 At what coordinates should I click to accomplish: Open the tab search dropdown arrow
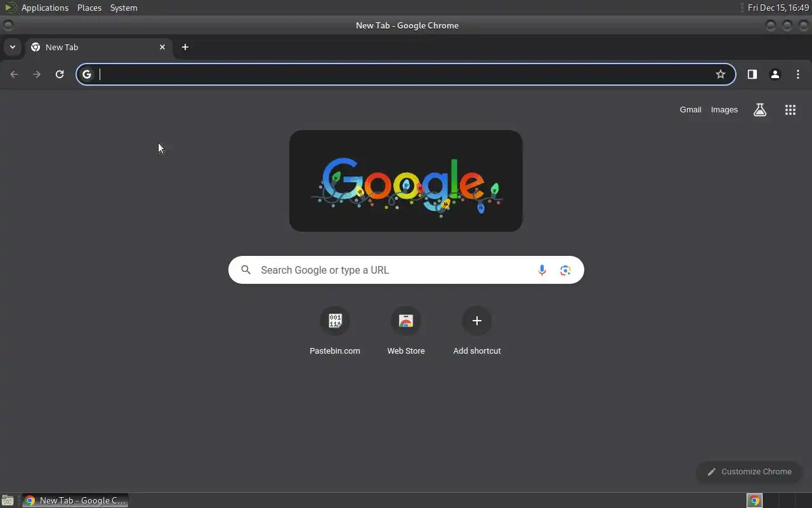(x=12, y=47)
